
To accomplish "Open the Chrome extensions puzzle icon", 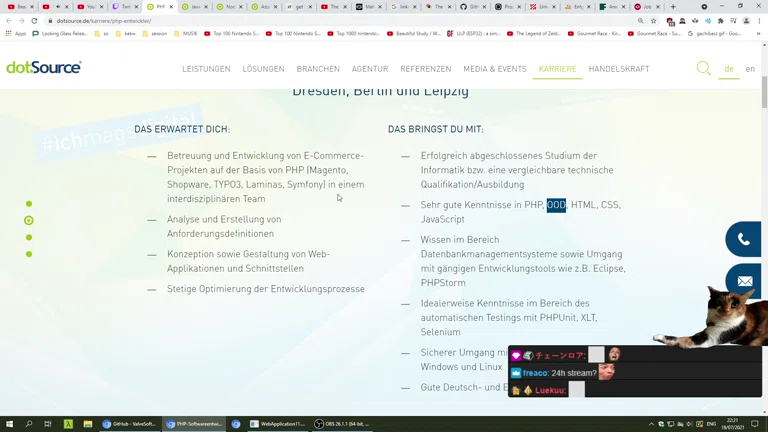I will coord(720,21).
